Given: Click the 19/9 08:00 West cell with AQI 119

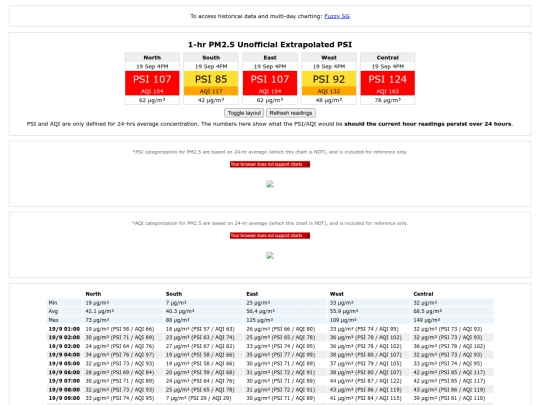Looking at the screenshot, I should point(366,390).
